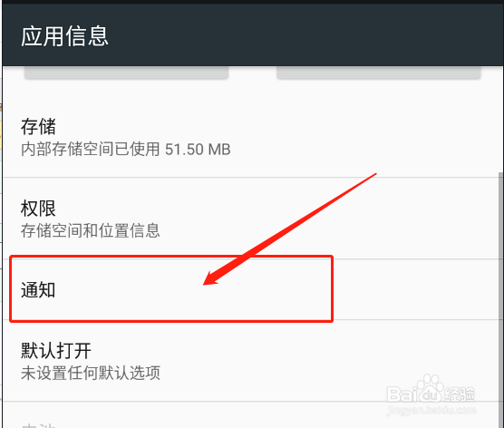Select the partially visible row below 默认打开
504x428 pixels.
[252, 415]
